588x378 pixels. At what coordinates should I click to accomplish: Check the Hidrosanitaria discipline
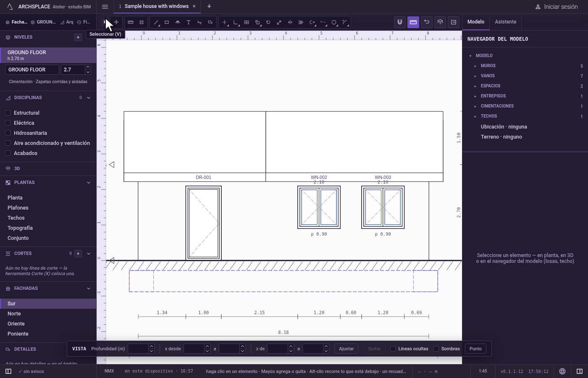8,133
